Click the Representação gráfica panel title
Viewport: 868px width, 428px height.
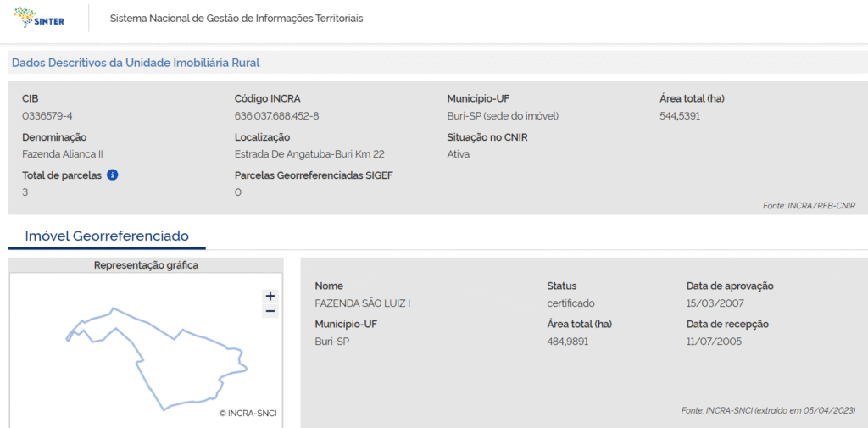click(x=146, y=265)
